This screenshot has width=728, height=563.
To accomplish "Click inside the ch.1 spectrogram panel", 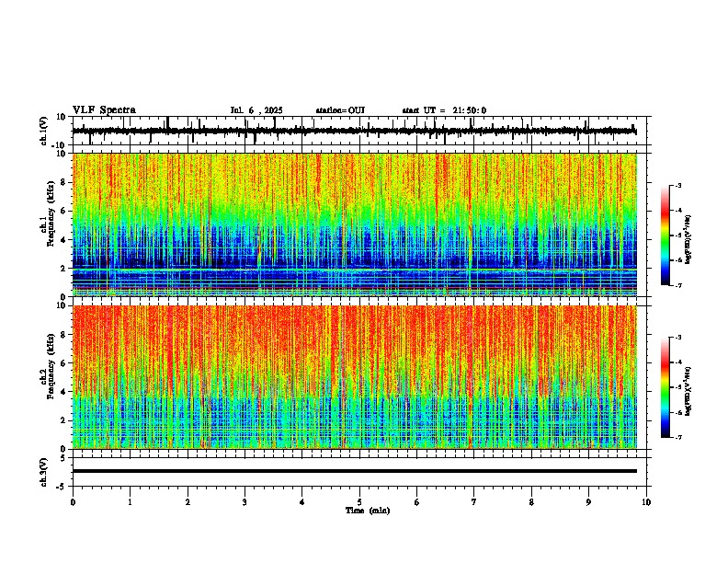I will click(x=355, y=224).
